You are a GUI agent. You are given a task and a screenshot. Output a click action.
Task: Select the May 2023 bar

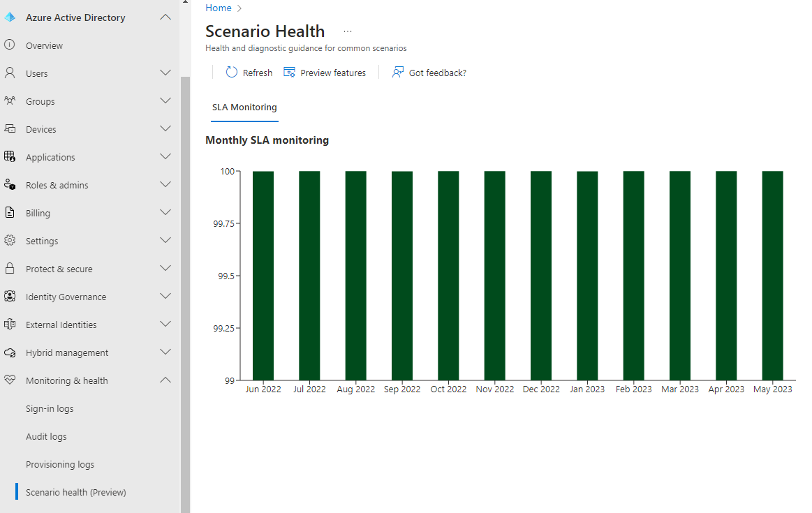(x=773, y=276)
